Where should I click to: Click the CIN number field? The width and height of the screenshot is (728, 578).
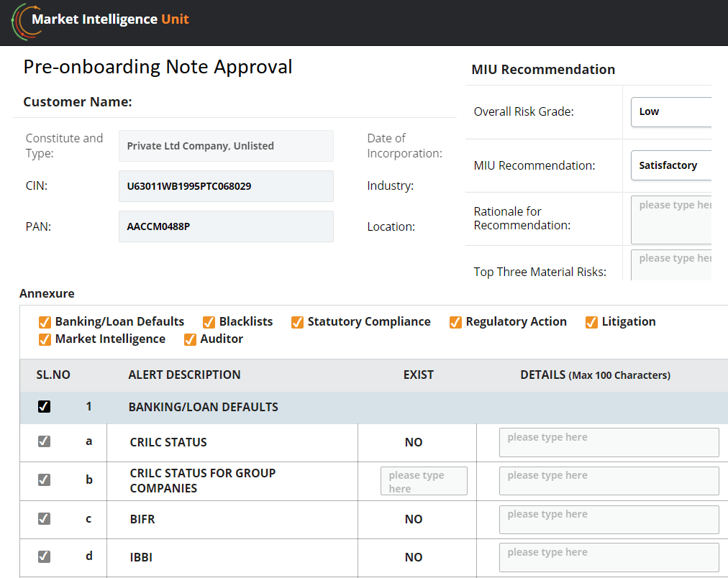pos(226,186)
